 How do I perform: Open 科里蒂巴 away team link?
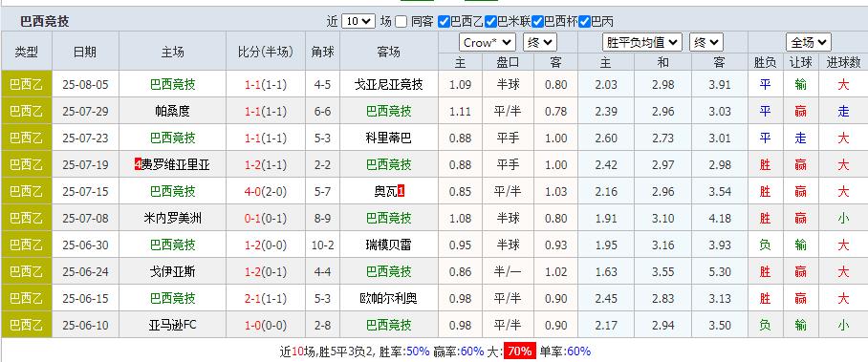point(389,138)
